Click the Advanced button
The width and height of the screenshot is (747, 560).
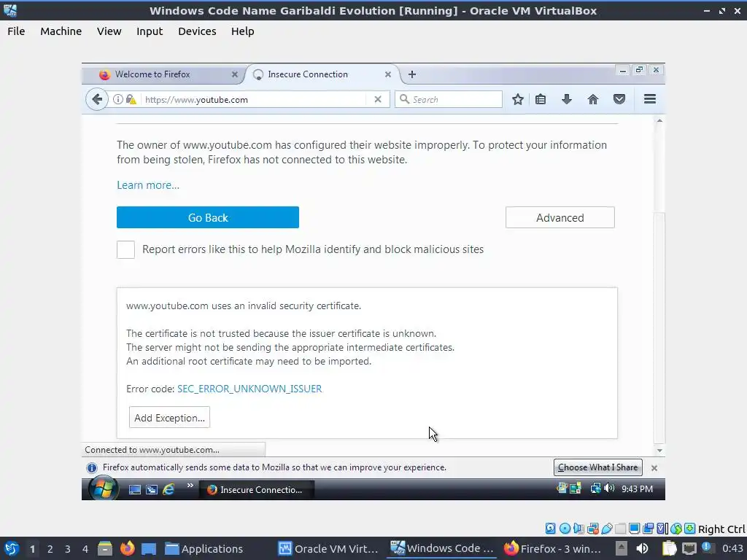(560, 217)
